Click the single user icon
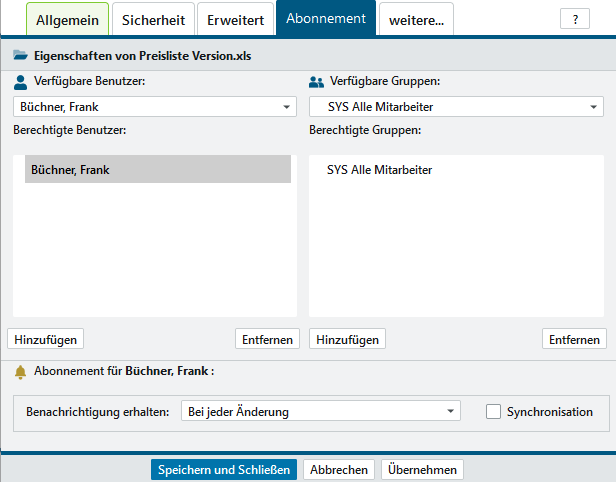 pyautogui.click(x=20, y=82)
